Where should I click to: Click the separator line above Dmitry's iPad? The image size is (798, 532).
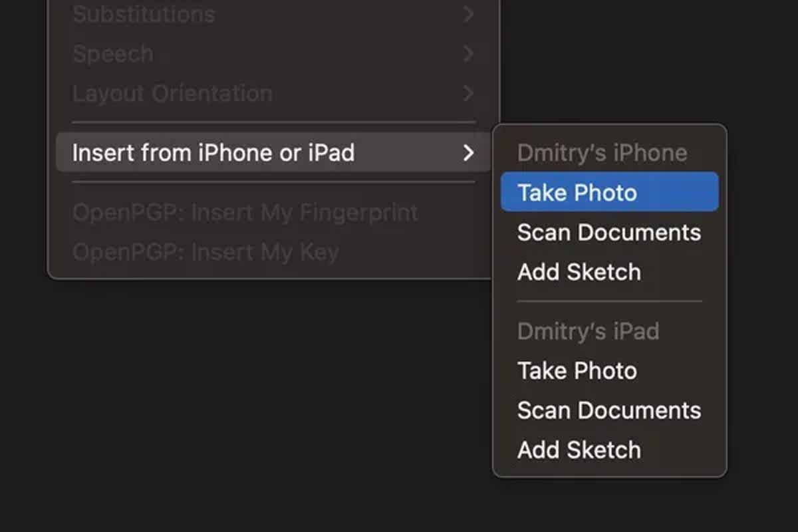point(609,301)
